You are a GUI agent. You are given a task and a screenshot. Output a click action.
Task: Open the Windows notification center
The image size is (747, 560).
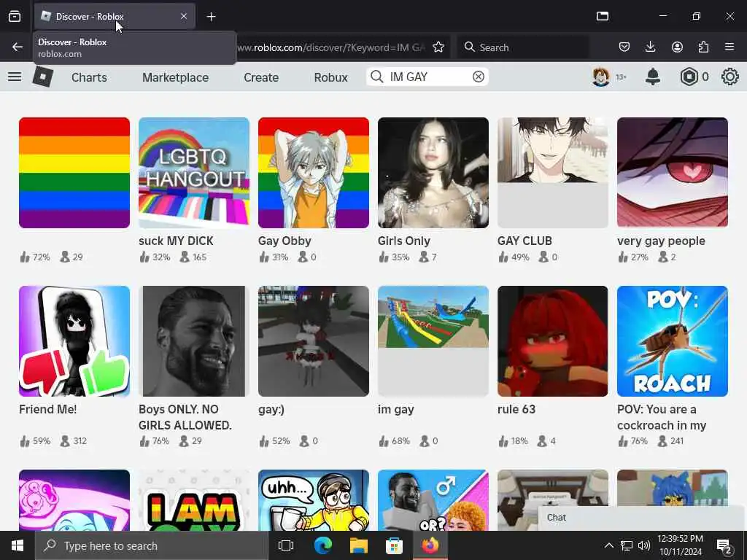[724, 545]
